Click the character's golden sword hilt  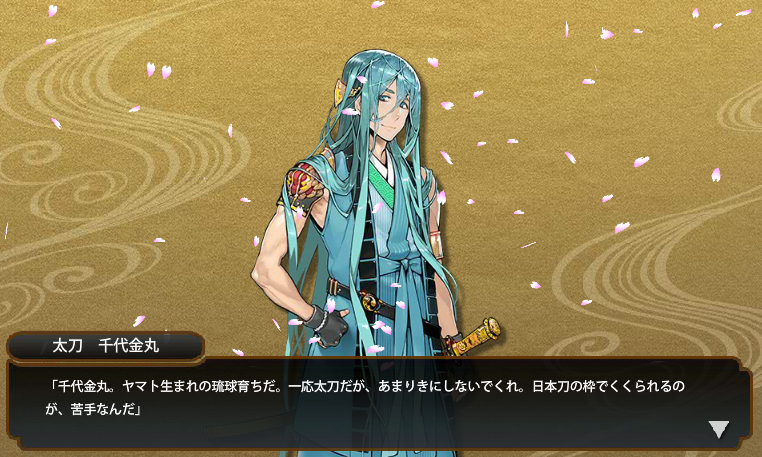pos(477,334)
